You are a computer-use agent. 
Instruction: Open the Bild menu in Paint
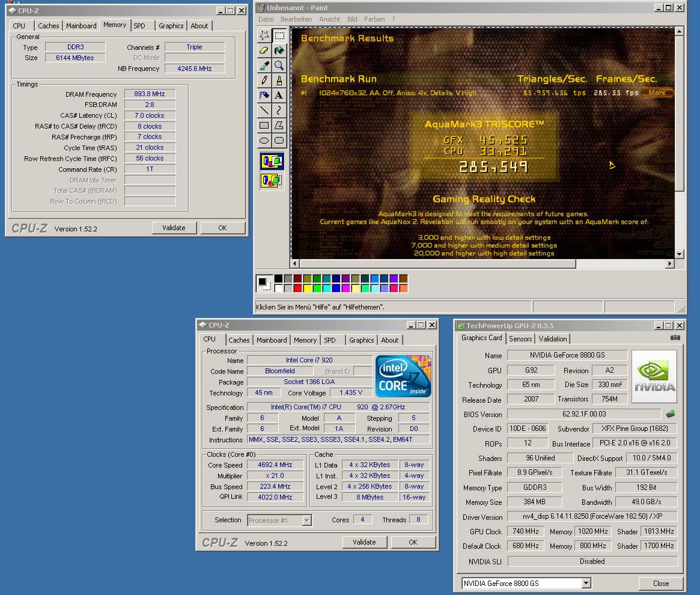[x=352, y=19]
